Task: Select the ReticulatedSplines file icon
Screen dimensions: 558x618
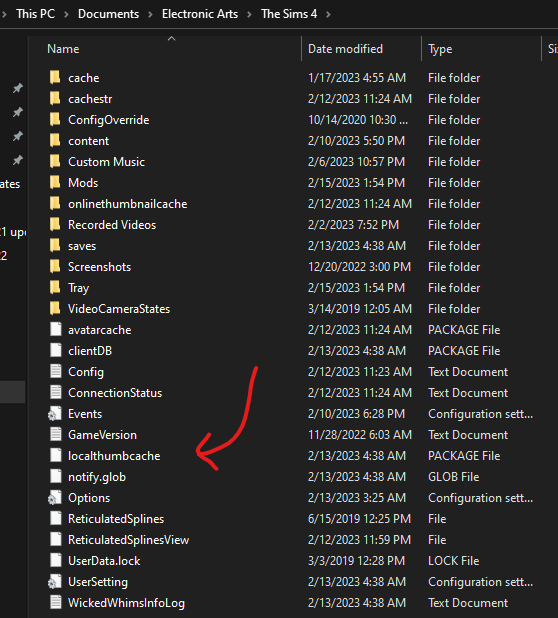Action: tap(56, 518)
